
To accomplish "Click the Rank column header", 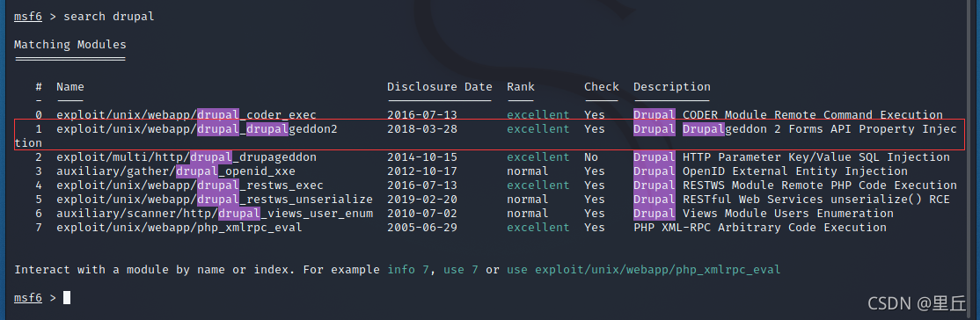I will (x=521, y=87).
